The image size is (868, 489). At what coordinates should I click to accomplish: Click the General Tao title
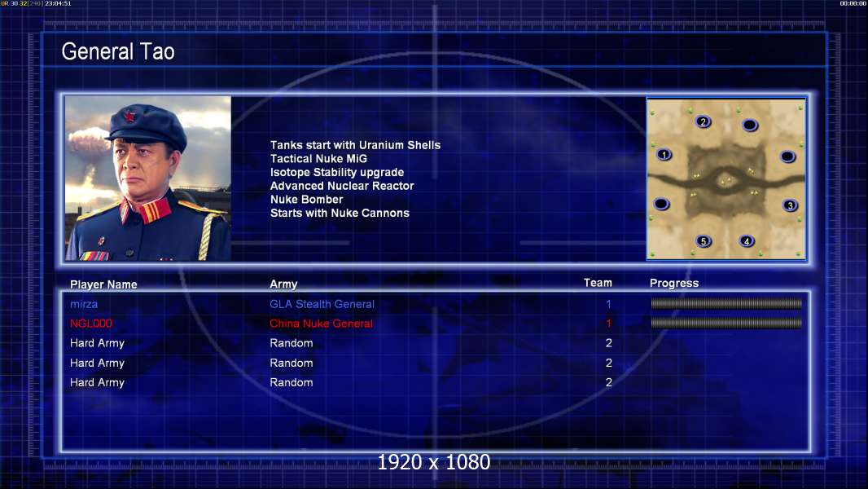click(x=118, y=51)
